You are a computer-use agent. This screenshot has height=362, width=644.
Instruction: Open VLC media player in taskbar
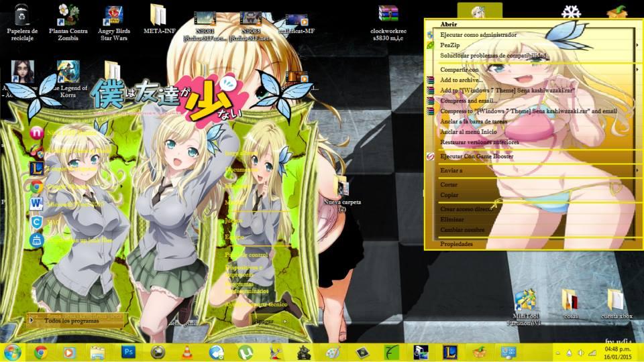point(188,352)
